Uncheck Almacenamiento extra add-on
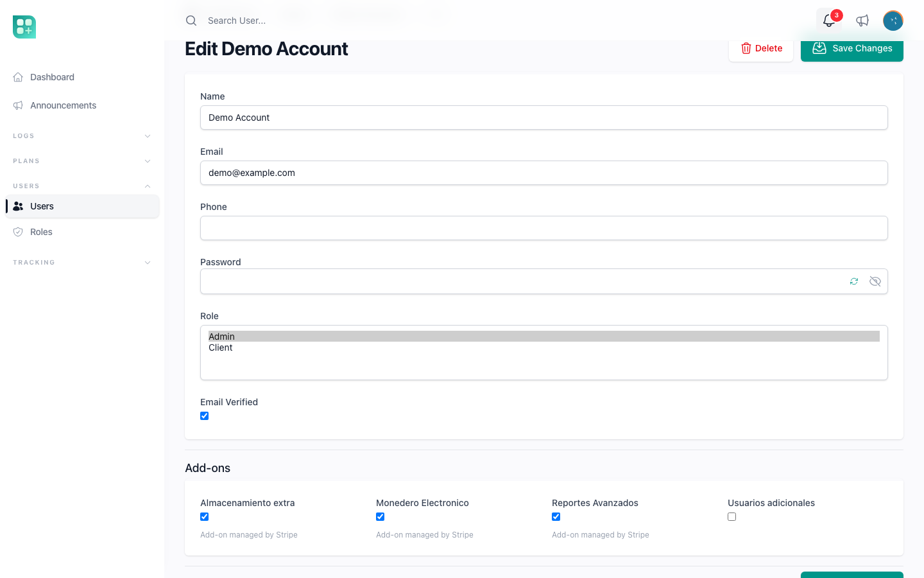The width and height of the screenshot is (924, 578). click(x=205, y=517)
